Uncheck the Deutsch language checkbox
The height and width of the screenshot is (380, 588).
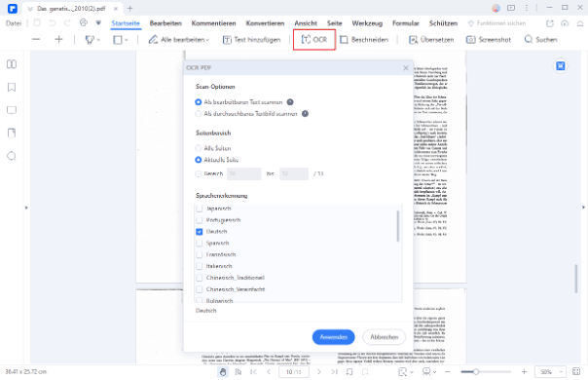(200, 232)
